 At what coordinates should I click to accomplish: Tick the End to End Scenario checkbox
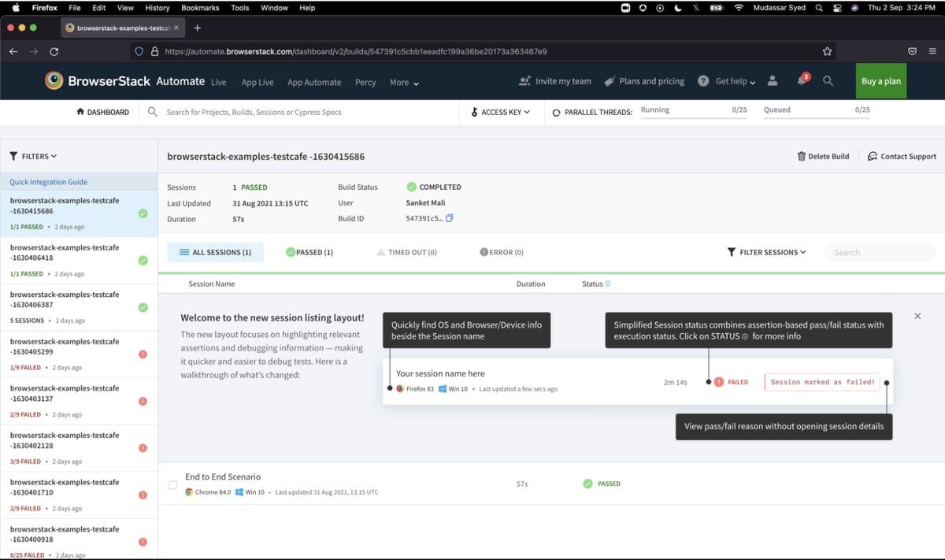tap(173, 484)
